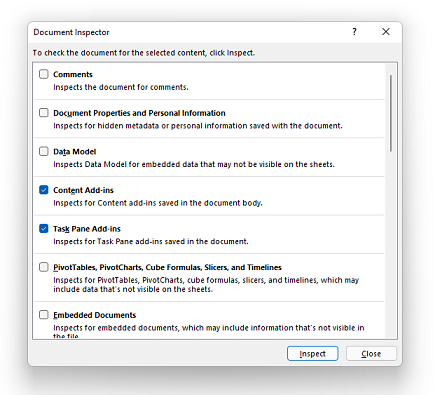Viewport: 435px width, 395px height.
Task: Click the 'PivotTables, PivotCharts, Cube Formulas' label
Action: click(x=167, y=268)
